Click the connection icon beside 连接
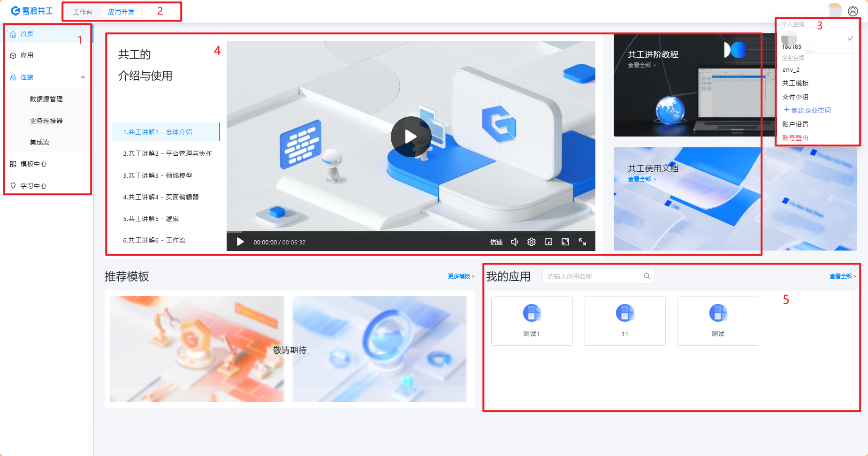Screen dimensions: 868x456 13,77
